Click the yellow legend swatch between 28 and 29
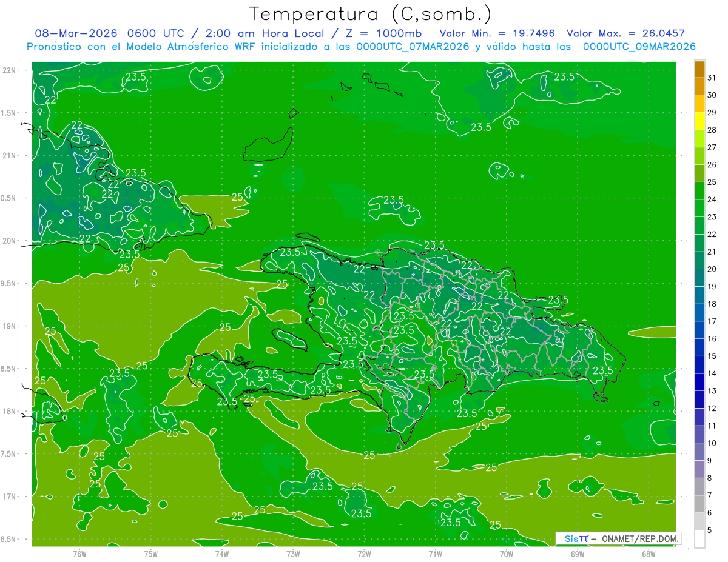This screenshot has height=562, width=728. (699, 121)
